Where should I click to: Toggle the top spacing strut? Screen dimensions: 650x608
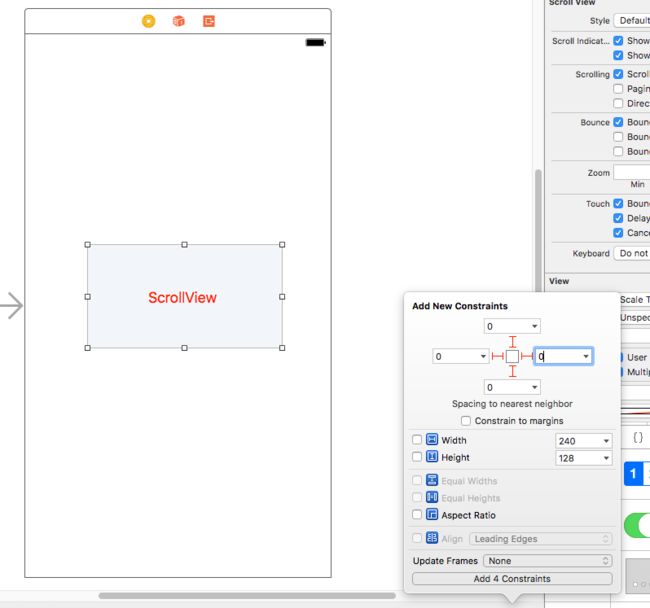pyautogui.click(x=513, y=342)
